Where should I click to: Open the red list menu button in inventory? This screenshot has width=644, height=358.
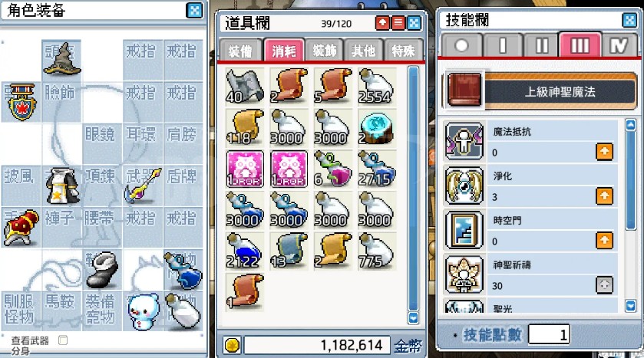pos(398,23)
